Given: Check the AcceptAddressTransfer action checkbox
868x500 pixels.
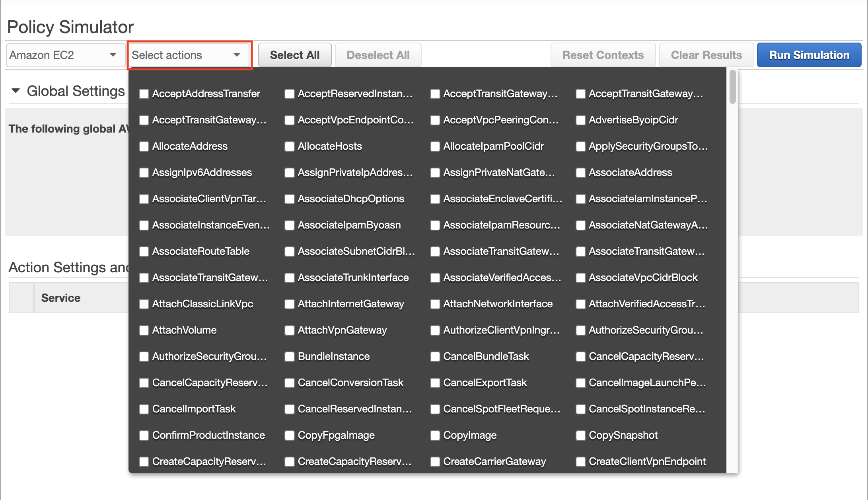Looking at the screenshot, I should click(144, 94).
